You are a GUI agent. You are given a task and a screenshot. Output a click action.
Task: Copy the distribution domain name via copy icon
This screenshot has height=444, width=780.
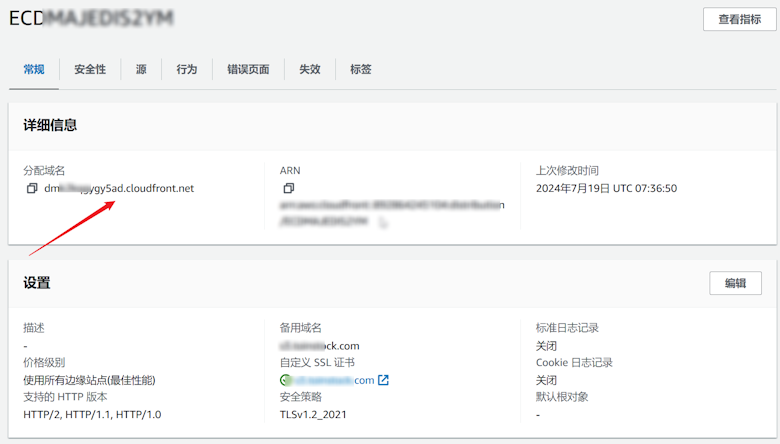click(x=32, y=188)
